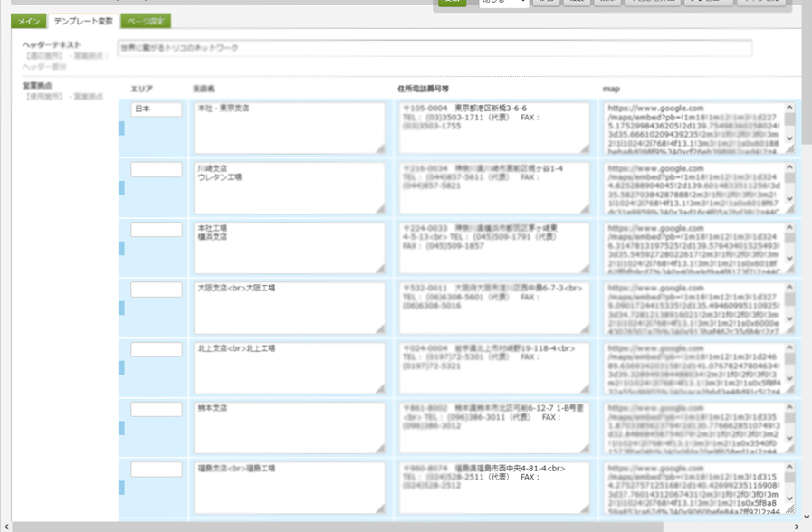Focus the 川崎支店 ウレタン工場 name textarea
812x532 pixels.
(x=290, y=187)
